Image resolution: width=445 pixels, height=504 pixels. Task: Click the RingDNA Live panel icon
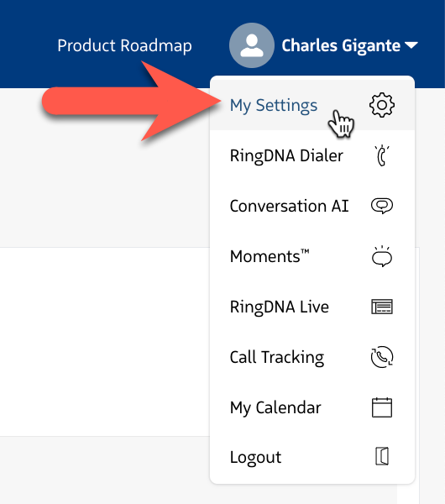382,307
